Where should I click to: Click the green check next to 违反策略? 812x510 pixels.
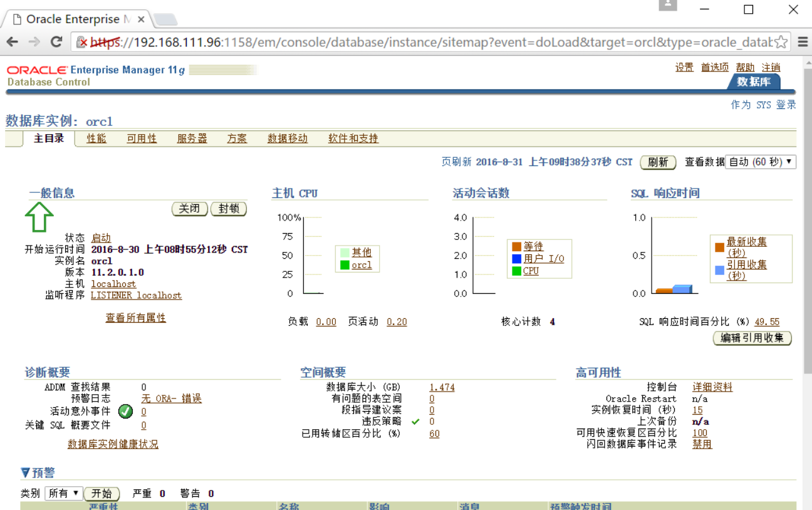pyautogui.click(x=415, y=422)
